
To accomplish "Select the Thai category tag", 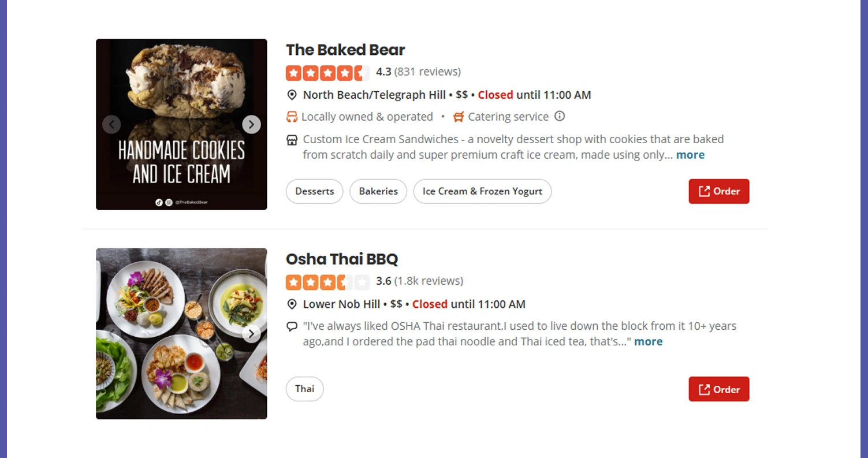I will [304, 389].
